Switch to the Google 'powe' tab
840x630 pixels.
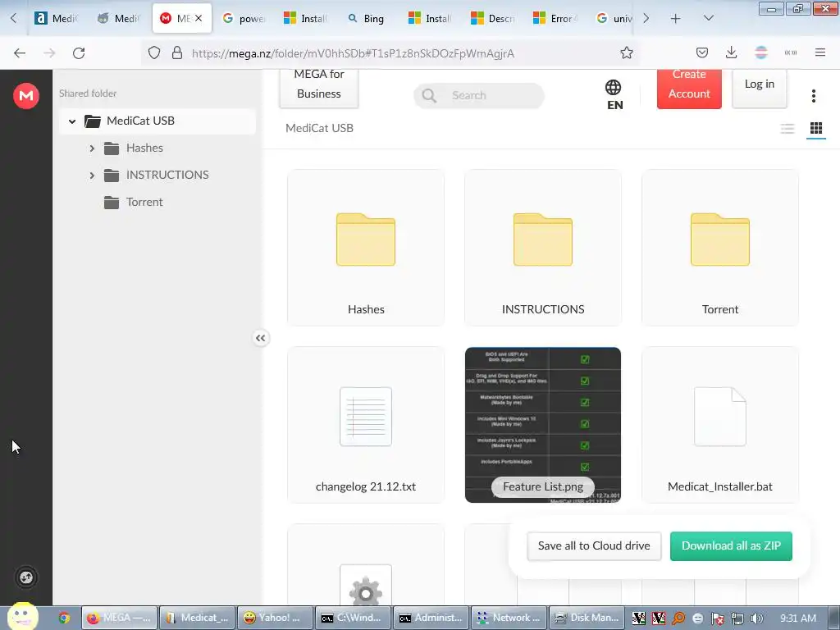244,19
